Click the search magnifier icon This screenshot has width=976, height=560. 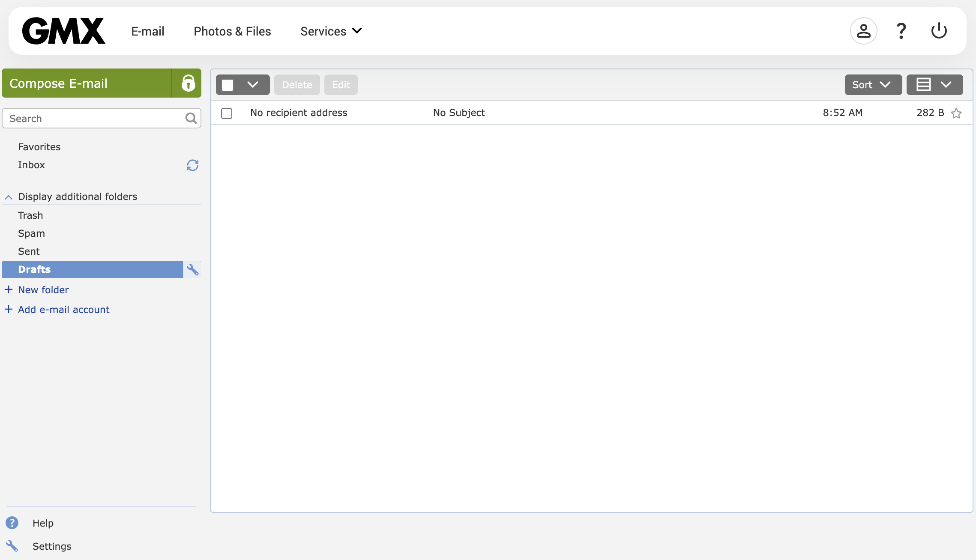pyautogui.click(x=191, y=118)
